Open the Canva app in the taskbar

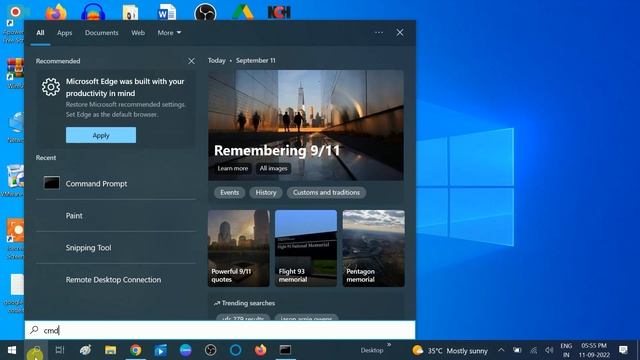(186, 350)
